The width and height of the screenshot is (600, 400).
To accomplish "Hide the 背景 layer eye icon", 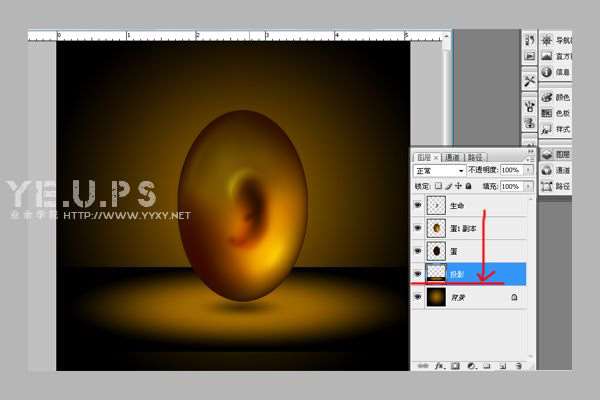I will click(418, 297).
